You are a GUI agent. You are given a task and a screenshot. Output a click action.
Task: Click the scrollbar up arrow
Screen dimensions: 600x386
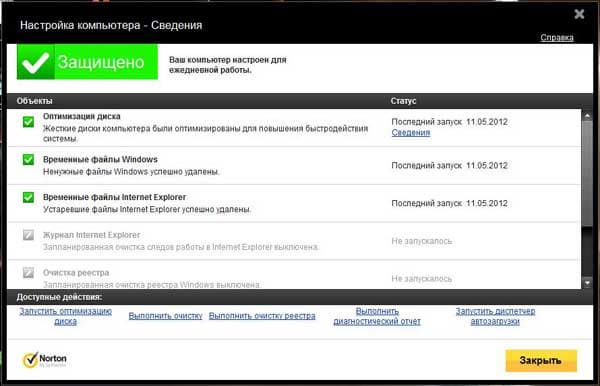click(x=587, y=115)
